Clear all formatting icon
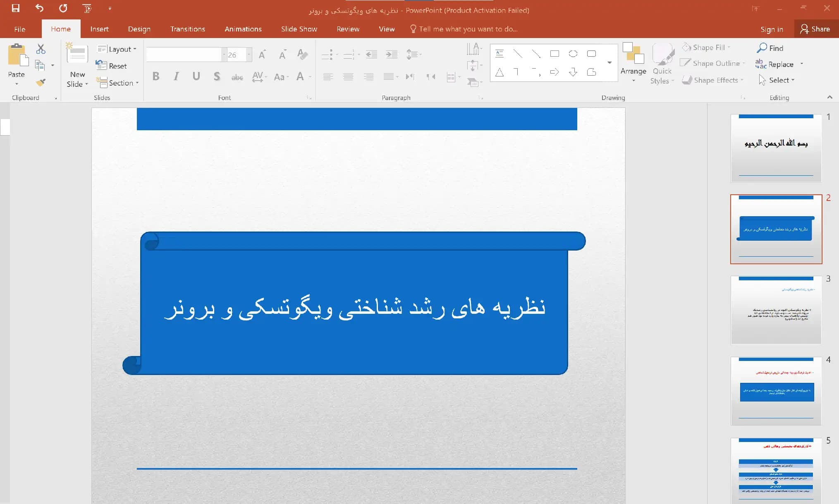Viewport: 839px width, 504px height. tap(302, 54)
